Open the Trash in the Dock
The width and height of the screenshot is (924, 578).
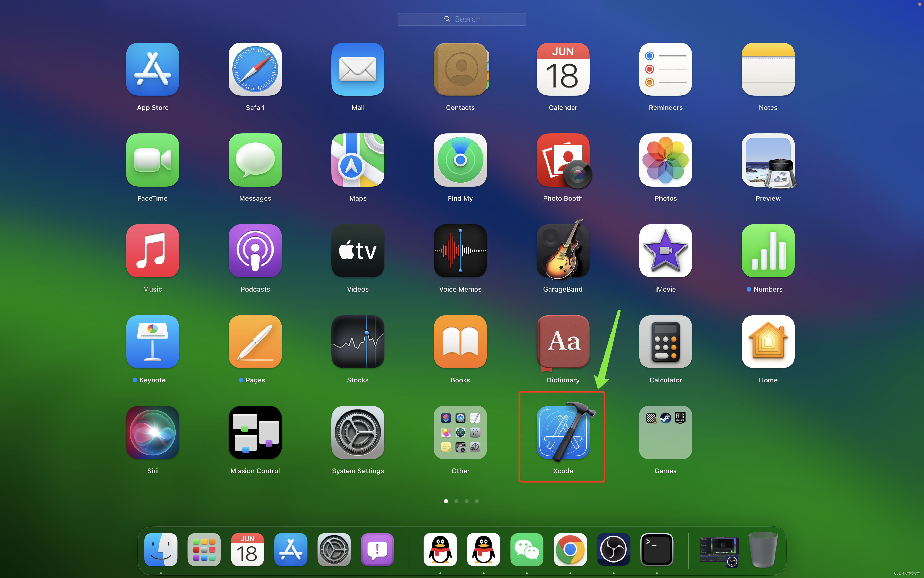[x=763, y=549]
